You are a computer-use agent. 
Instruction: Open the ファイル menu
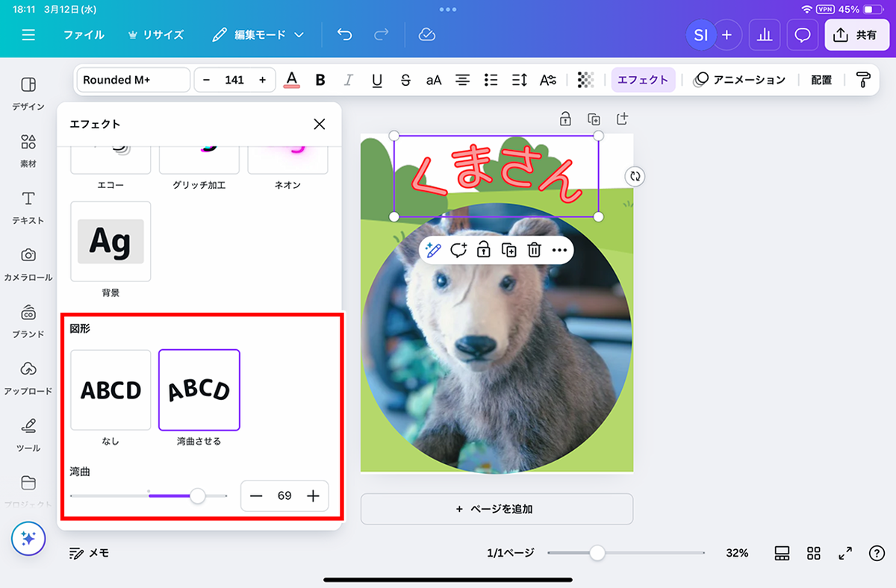click(x=84, y=35)
